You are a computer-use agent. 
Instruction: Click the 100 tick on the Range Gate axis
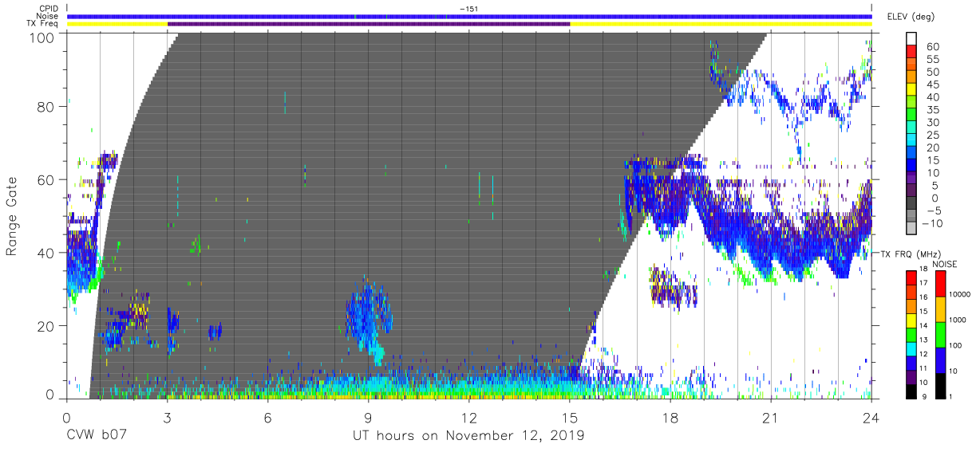click(x=41, y=37)
